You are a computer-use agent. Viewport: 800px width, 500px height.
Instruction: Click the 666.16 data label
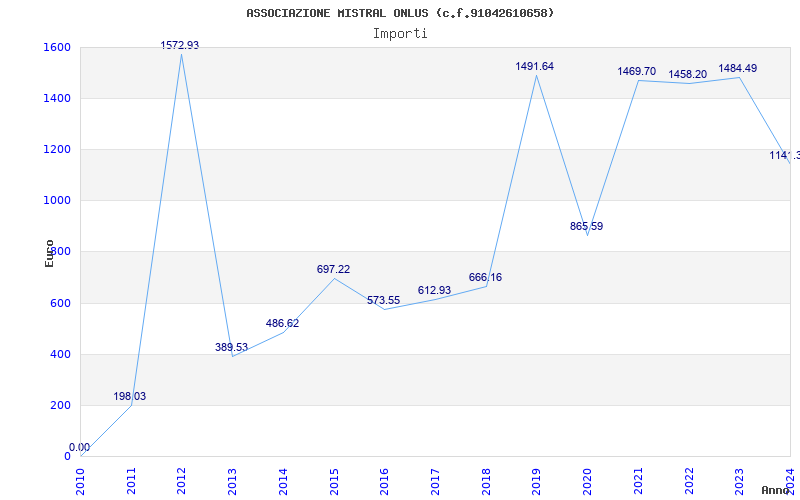pos(485,278)
